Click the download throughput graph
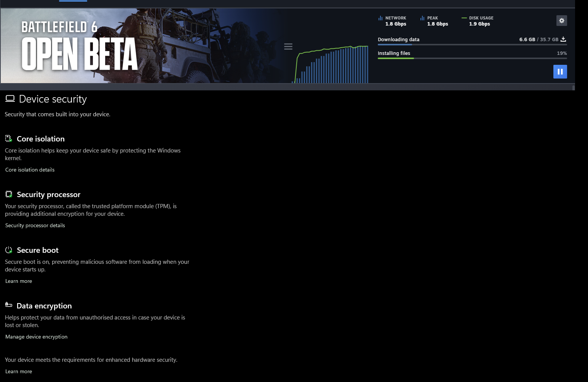The image size is (588, 382). [330, 64]
